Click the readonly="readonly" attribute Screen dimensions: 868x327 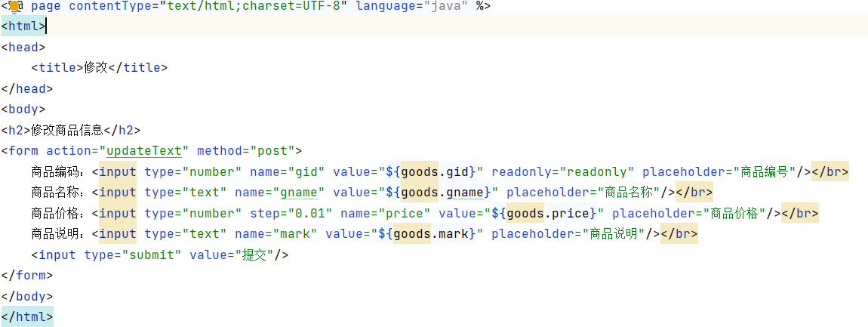(563, 172)
